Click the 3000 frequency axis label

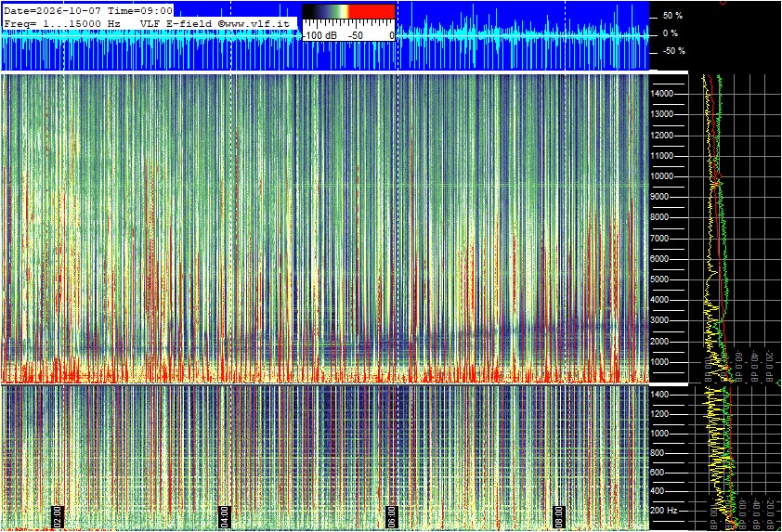tap(659, 320)
